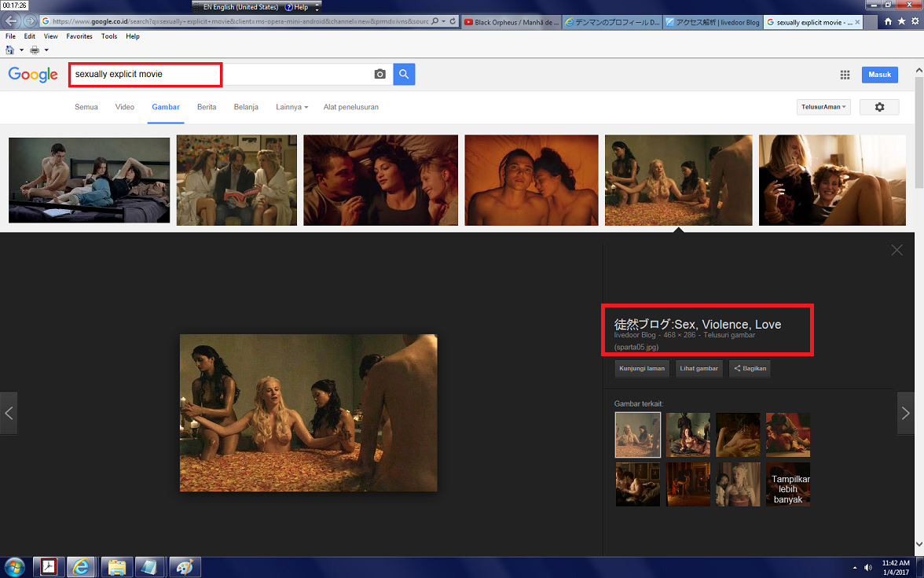
Task: Open the Google apps grid icon
Action: [x=845, y=75]
